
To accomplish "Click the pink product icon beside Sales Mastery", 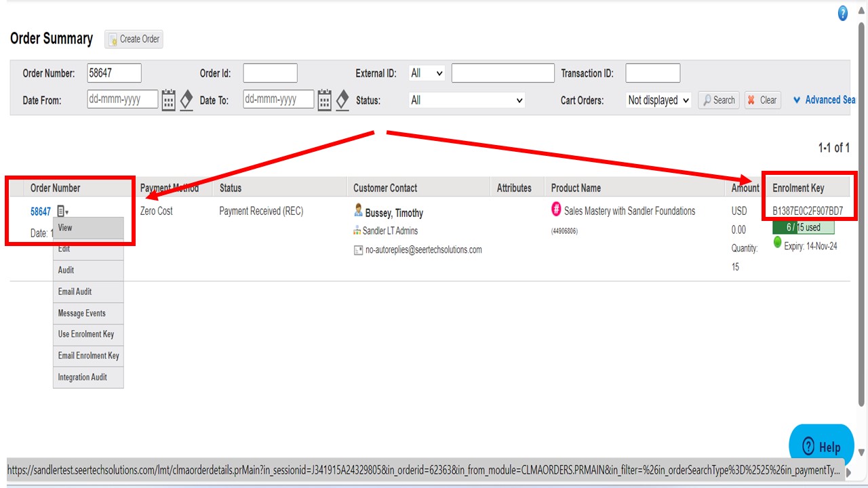I will [556, 210].
